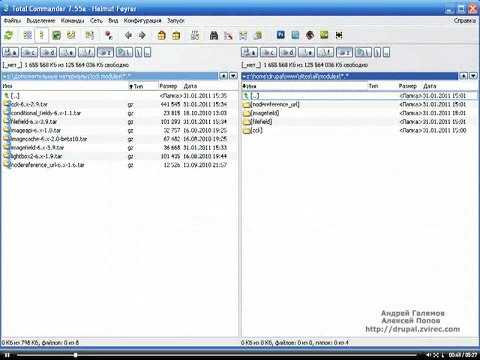Click the dark brown round program icon
This screenshot has height=360, width=480.
pos(310,35)
